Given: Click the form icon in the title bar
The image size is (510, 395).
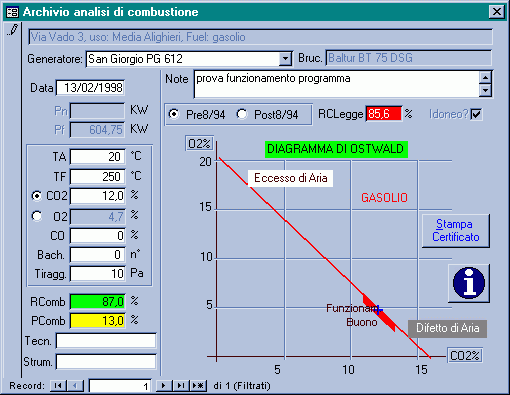Looking at the screenshot, I should click(13, 12).
